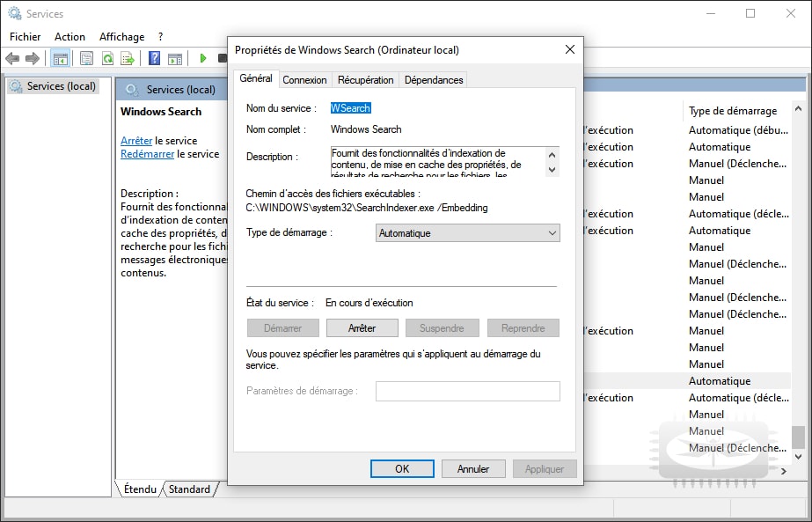Maximize the Services window
This screenshot has height=522, width=812.
[750, 13]
